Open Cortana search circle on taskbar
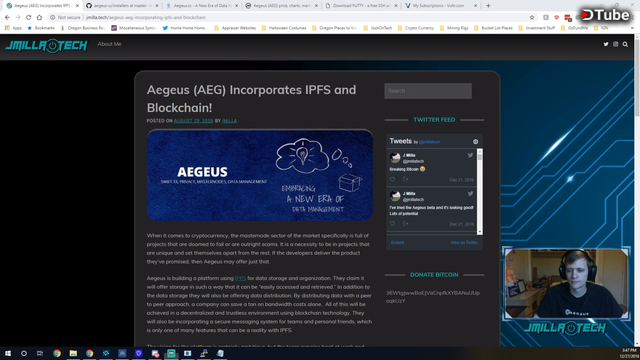640x360 pixels. coord(24,353)
